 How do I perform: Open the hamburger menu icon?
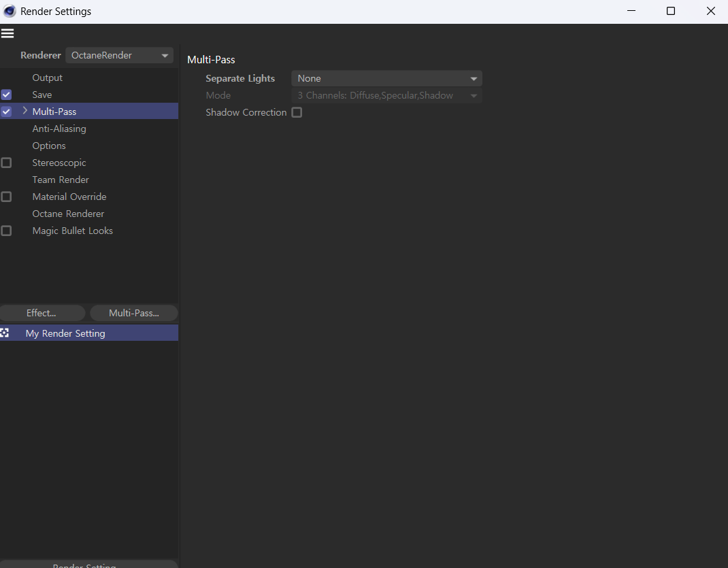click(7, 33)
